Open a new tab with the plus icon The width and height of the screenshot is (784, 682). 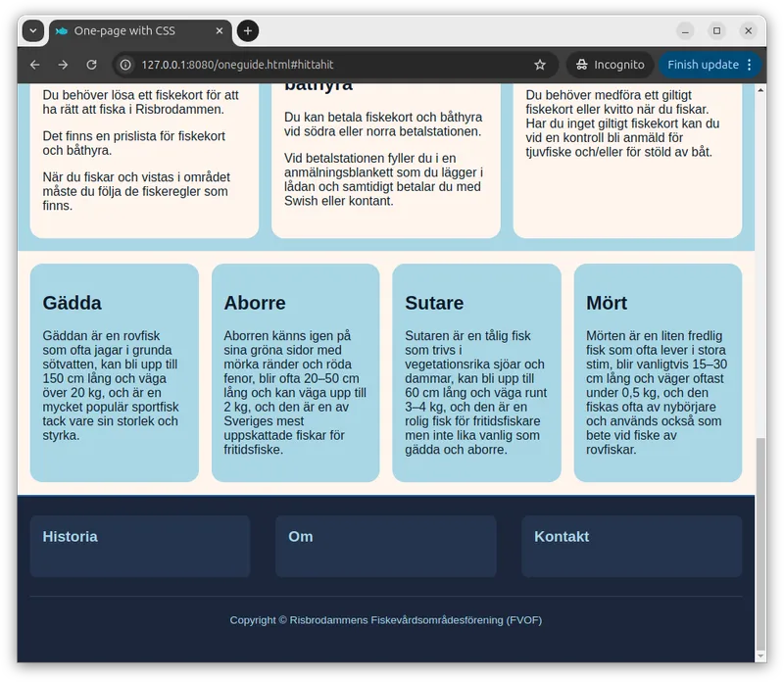coord(248,31)
